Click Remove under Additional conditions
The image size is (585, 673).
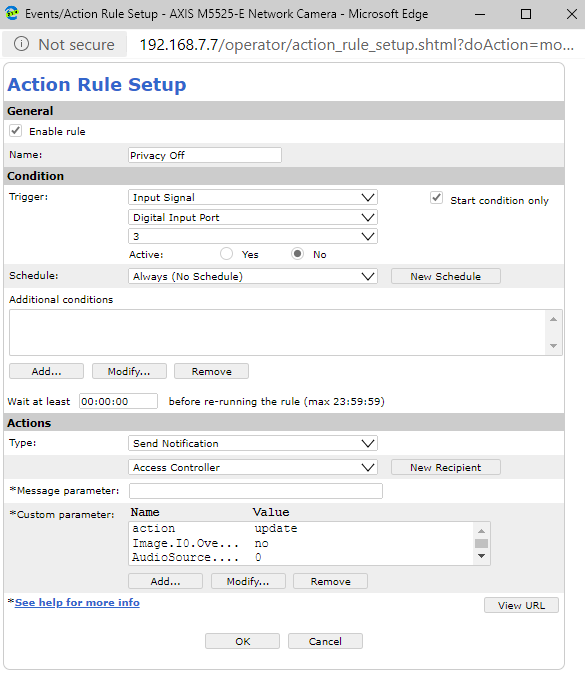[x=211, y=371]
